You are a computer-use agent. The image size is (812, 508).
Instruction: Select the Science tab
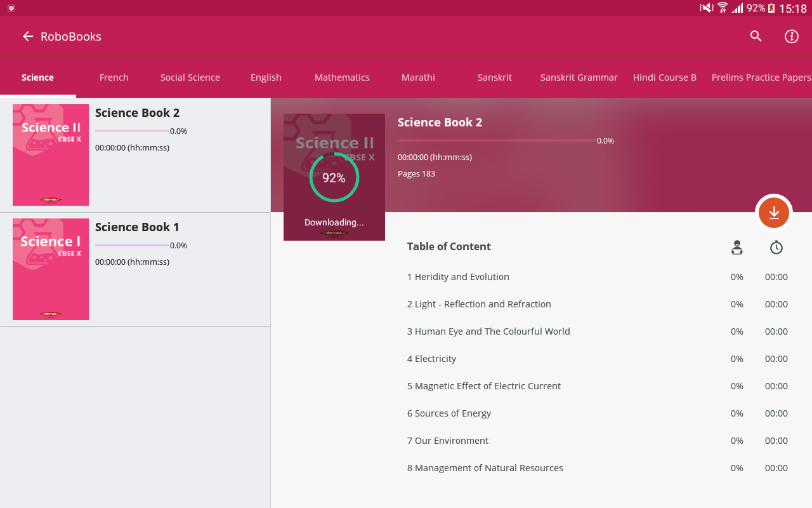(x=37, y=77)
